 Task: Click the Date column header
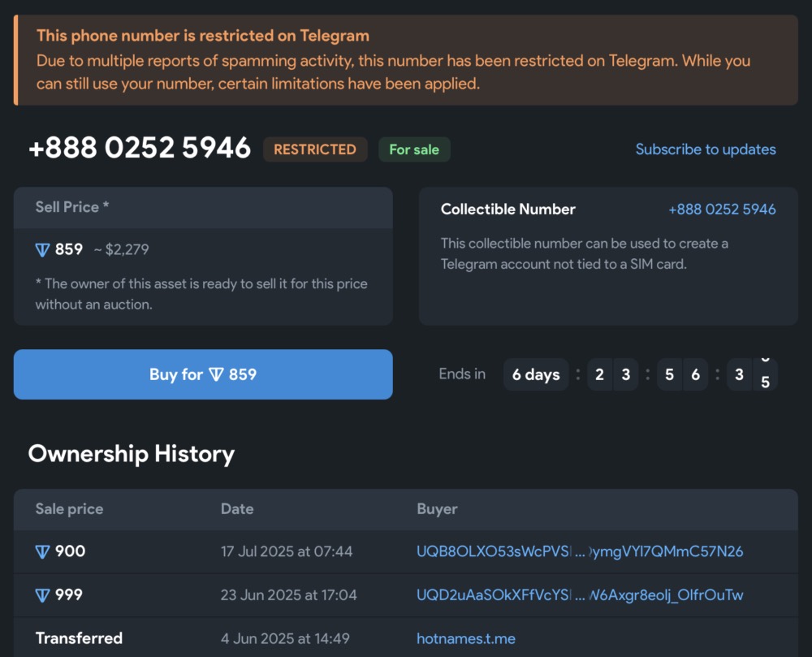point(237,509)
